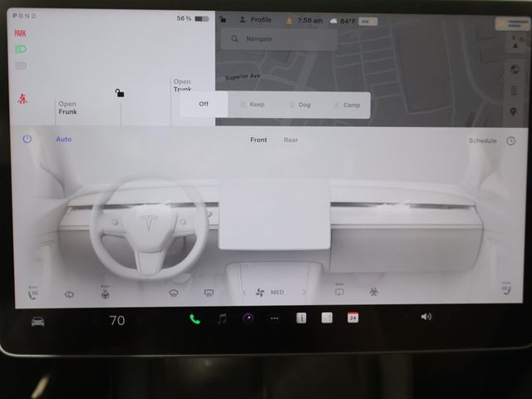The height and width of the screenshot is (399, 532).
Task: Tap the AQI air quality badge
Action: [x=367, y=22]
